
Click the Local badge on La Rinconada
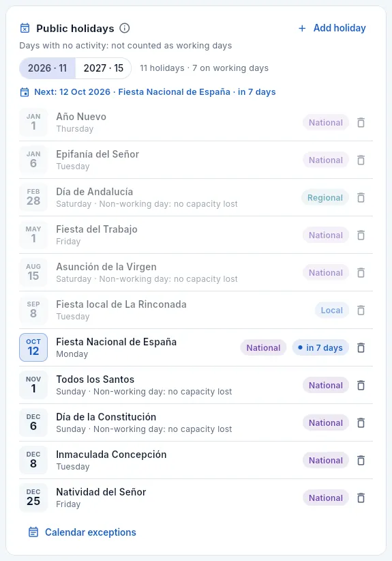[x=331, y=311]
